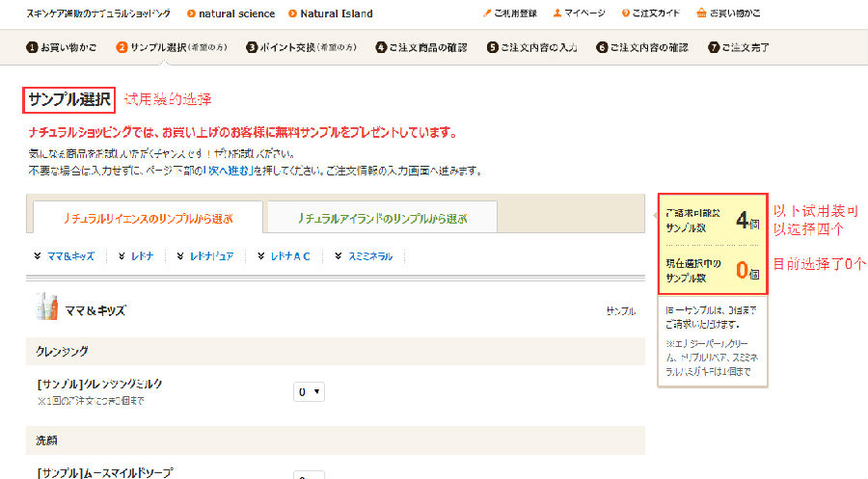The height and width of the screenshot is (479, 868).
Task: Open quantity dropdown for ムースマイルドソープ sample
Action: 309,475
